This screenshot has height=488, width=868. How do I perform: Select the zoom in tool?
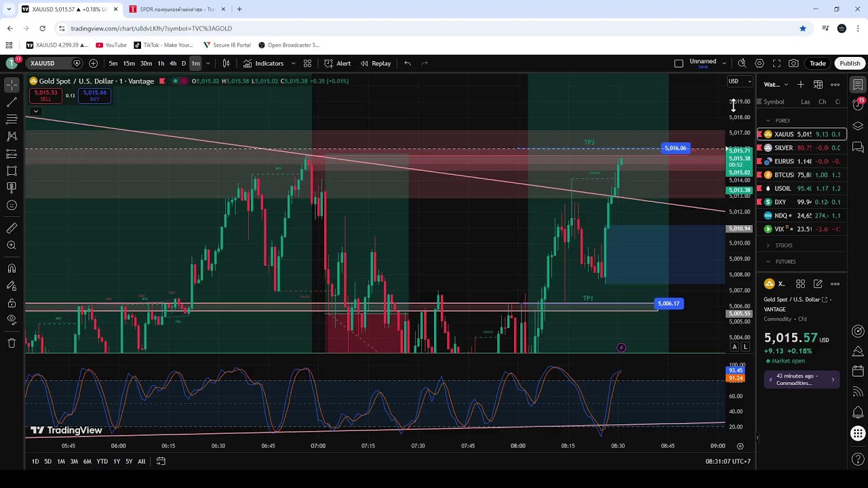[12, 245]
